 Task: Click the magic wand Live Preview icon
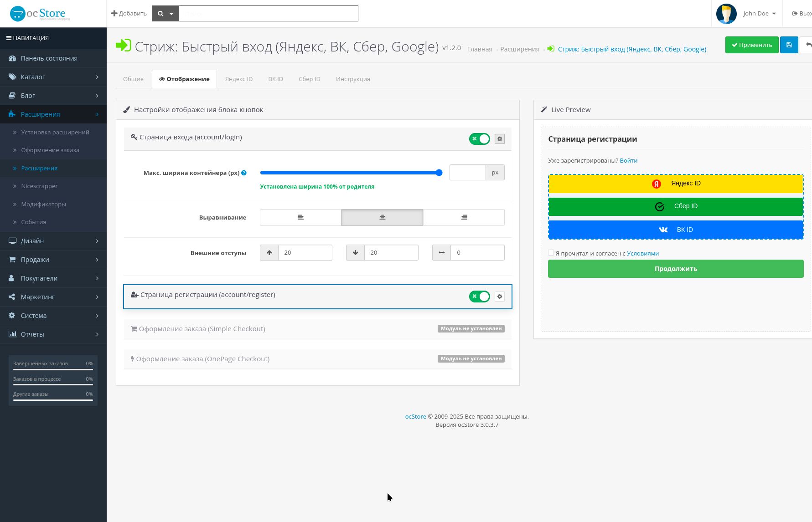click(544, 109)
